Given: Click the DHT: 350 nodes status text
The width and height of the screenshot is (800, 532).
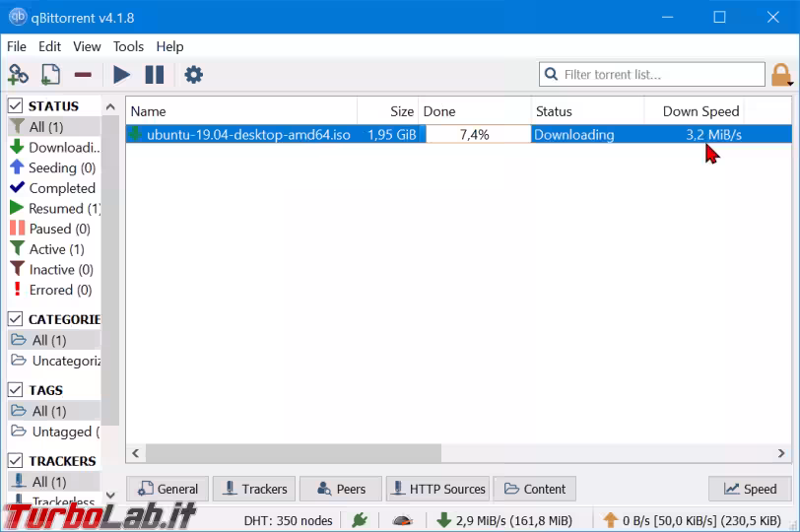Looking at the screenshot, I should point(288,520).
